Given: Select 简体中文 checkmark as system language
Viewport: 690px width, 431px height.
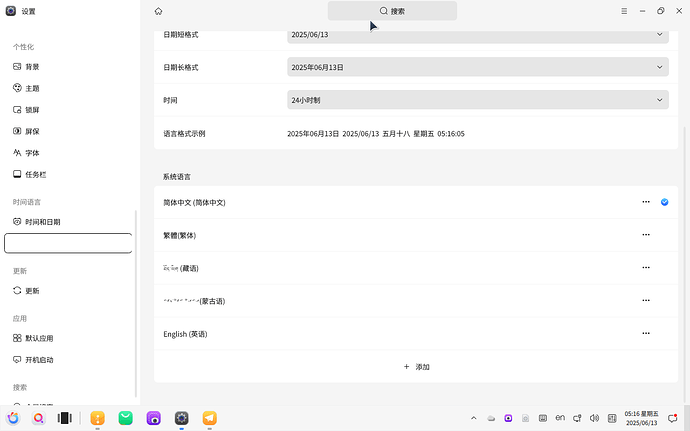Looking at the screenshot, I should pyautogui.click(x=664, y=202).
